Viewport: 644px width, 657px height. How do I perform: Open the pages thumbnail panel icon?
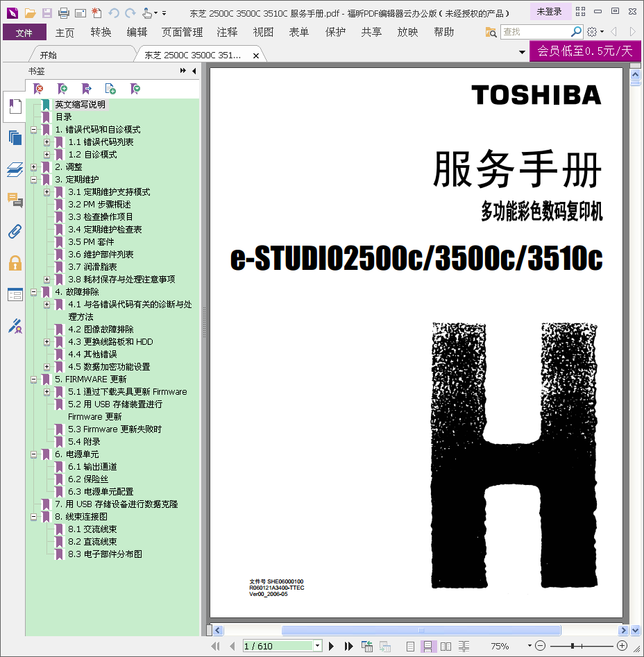(15, 137)
